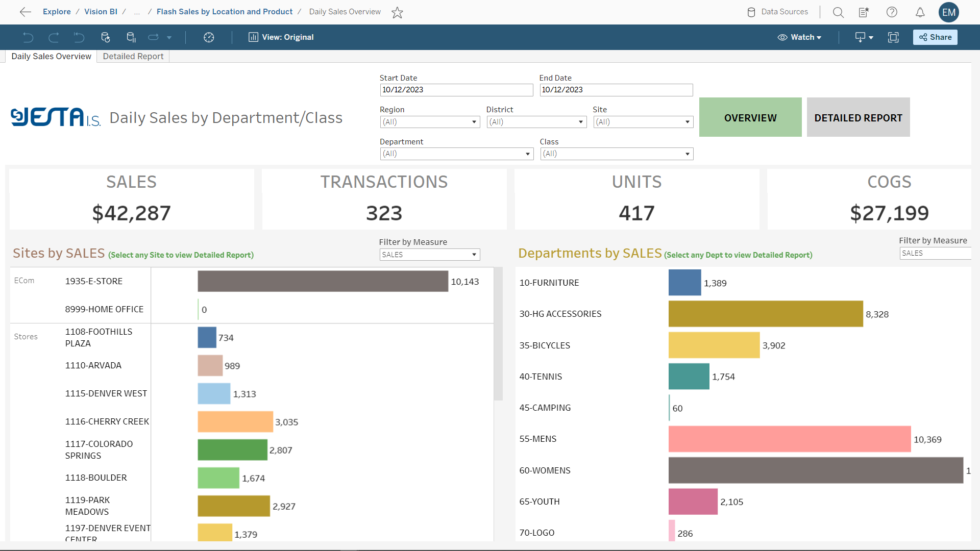Open the help question mark icon
Image resolution: width=980 pixels, height=551 pixels.
pyautogui.click(x=892, y=12)
